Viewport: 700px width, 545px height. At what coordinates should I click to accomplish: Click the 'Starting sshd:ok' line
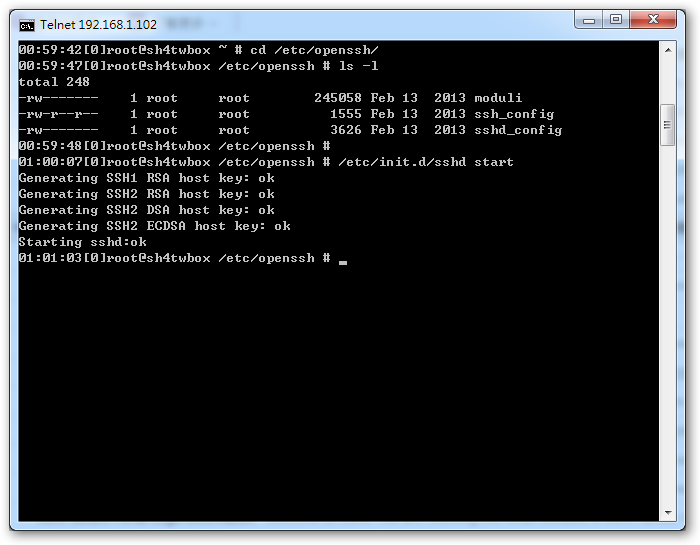[x=83, y=242]
